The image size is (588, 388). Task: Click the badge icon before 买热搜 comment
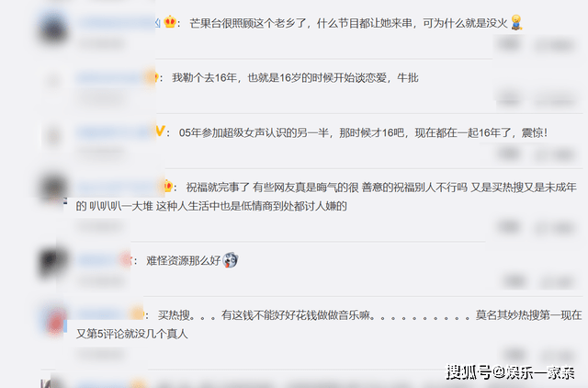(137, 314)
